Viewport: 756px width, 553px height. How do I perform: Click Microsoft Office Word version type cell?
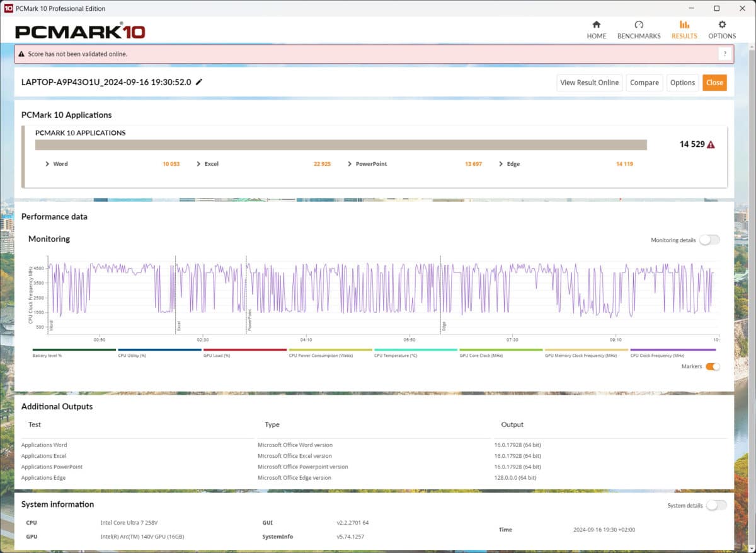[295, 445]
